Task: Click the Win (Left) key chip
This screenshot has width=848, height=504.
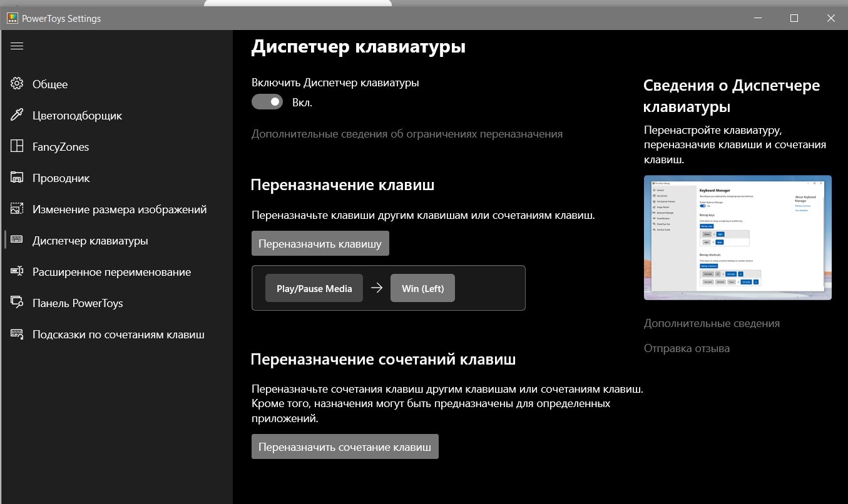Action: point(422,288)
